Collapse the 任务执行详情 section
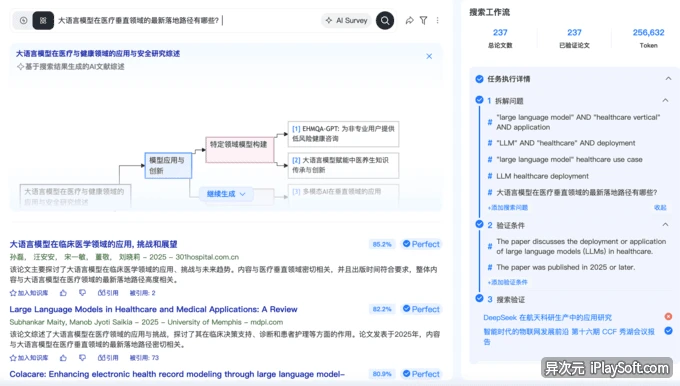The image size is (680, 386). coord(668,79)
